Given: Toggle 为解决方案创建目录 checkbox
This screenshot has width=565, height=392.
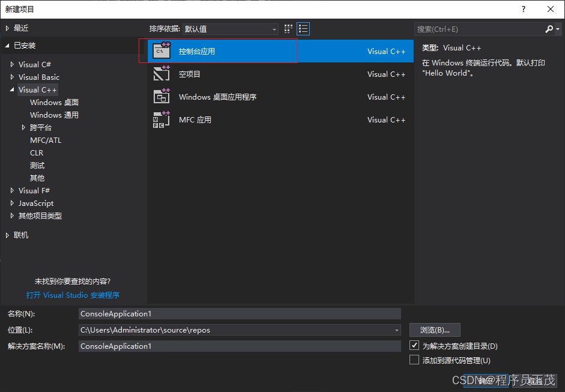Looking at the screenshot, I should (x=414, y=345).
